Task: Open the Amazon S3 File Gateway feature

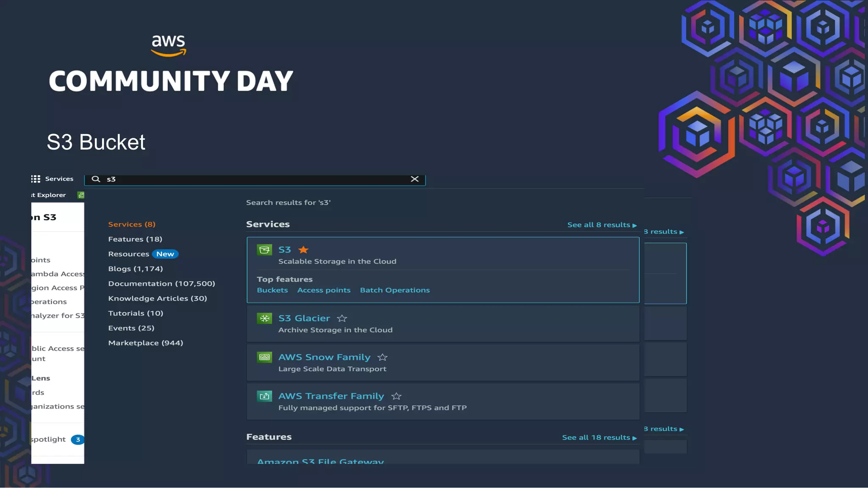Action: click(320, 461)
